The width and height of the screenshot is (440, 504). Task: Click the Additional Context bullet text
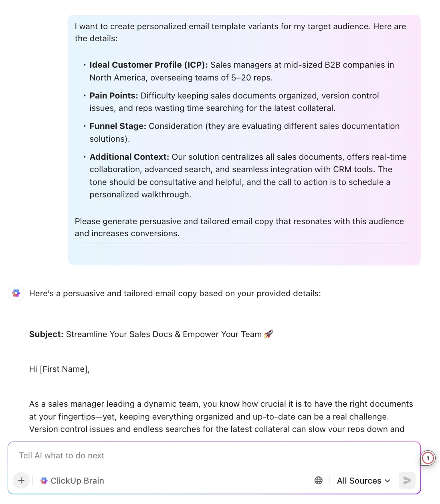pyautogui.click(x=248, y=175)
